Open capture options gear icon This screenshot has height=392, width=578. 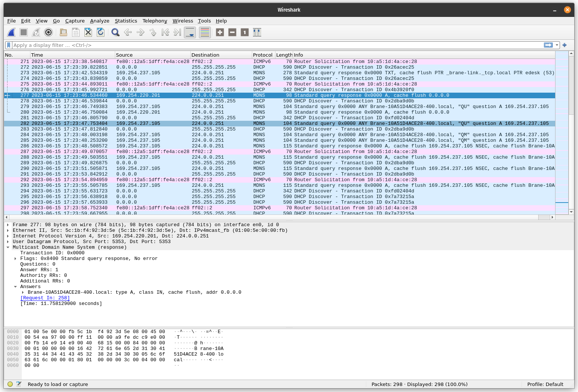(x=48, y=33)
